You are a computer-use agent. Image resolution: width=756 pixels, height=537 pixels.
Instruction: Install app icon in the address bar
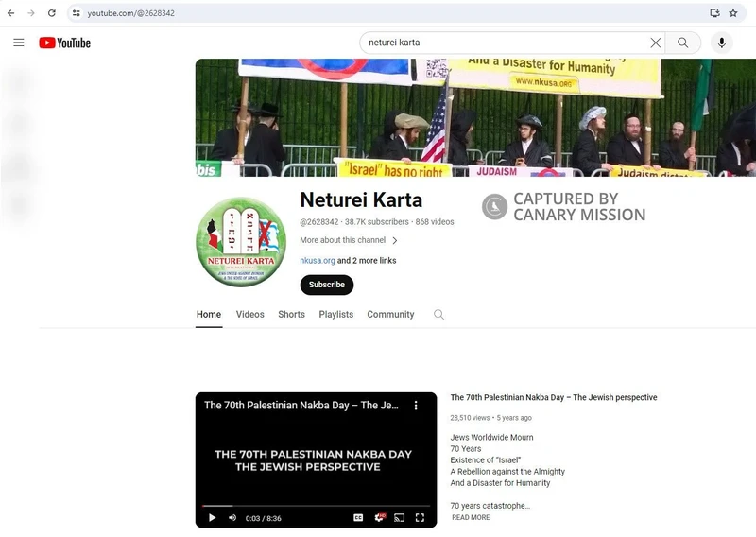tap(715, 13)
